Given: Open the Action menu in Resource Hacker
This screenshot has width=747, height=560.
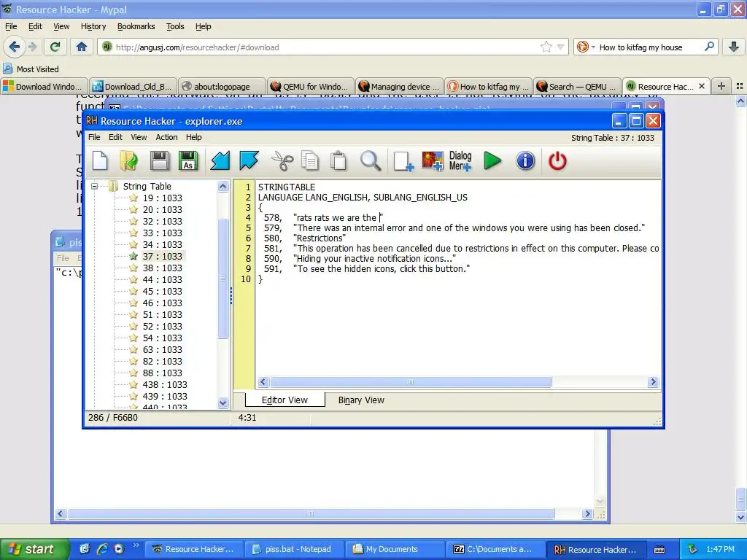Looking at the screenshot, I should point(166,137).
